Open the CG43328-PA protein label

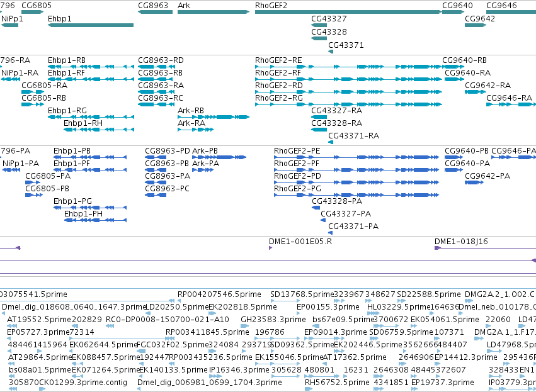(x=337, y=201)
